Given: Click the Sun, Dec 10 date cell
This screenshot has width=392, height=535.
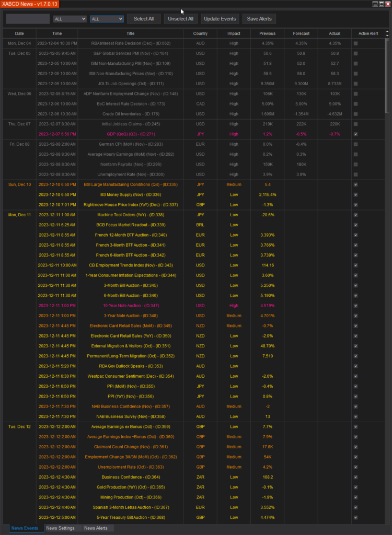Looking at the screenshot, I should pos(19,184).
